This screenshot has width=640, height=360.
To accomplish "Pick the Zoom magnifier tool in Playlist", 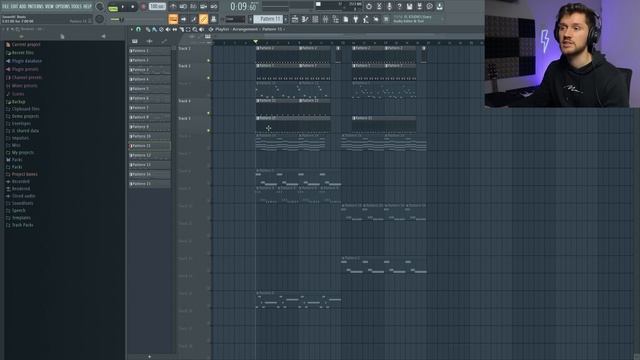I will pos(195,29).
